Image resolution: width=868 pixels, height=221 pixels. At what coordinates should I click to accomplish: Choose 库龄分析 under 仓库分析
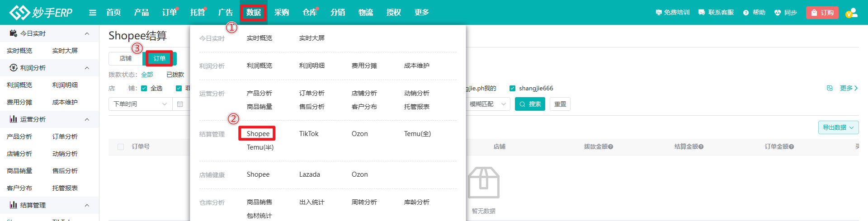pyautogui.click(x=417, y=202)
